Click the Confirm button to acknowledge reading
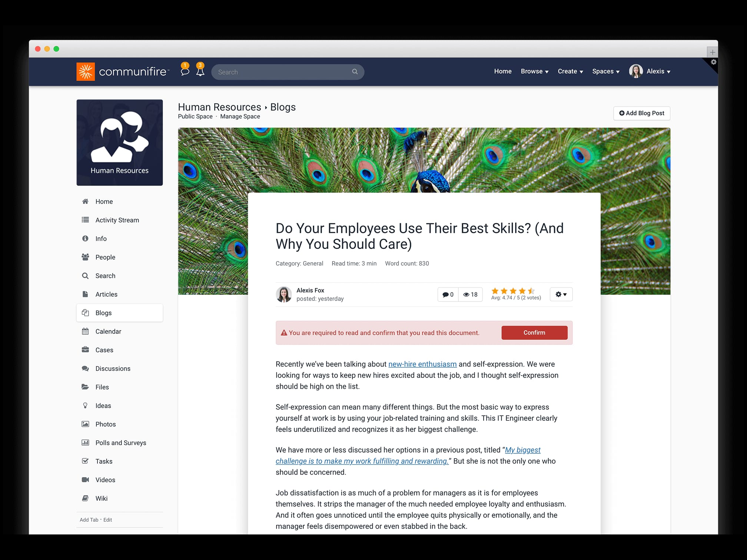The height and width of the screenshot is (560, 747). coord(534,332)
